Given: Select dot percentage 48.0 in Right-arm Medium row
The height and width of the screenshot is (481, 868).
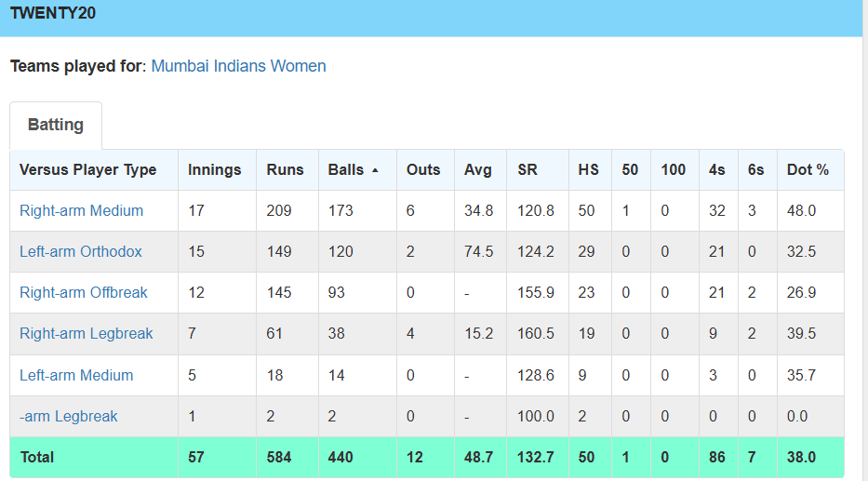Looking at the screenshot, I should (x=802, y=211).
